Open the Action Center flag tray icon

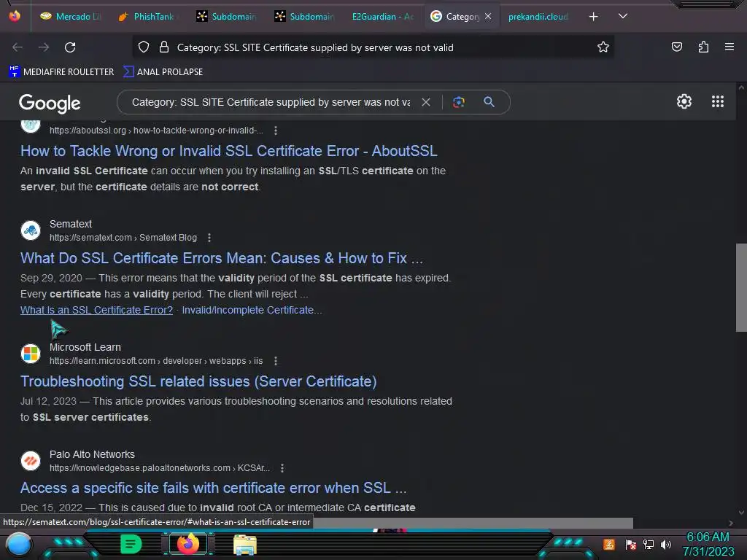pyautogui.click(x=631, y=544)
